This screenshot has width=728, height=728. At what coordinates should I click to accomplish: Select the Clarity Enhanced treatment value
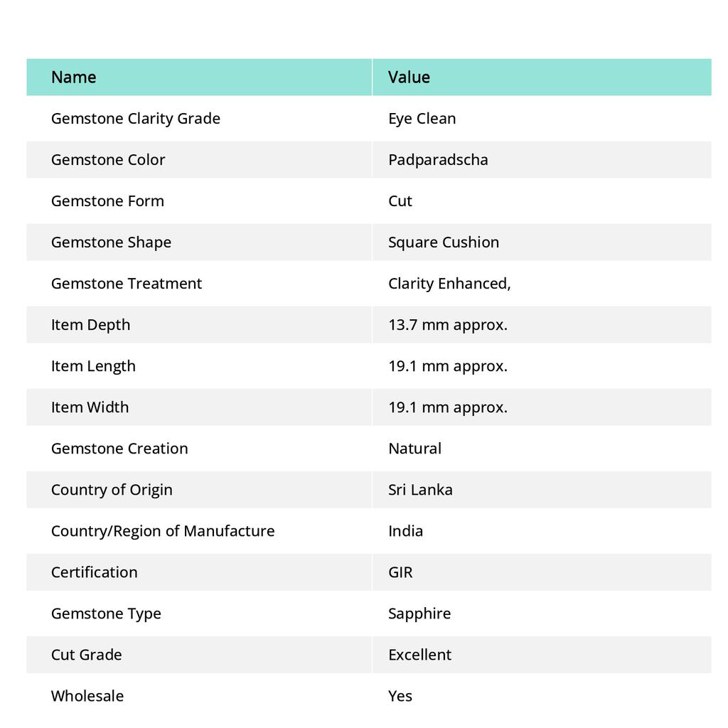click(x=449, y=284)
